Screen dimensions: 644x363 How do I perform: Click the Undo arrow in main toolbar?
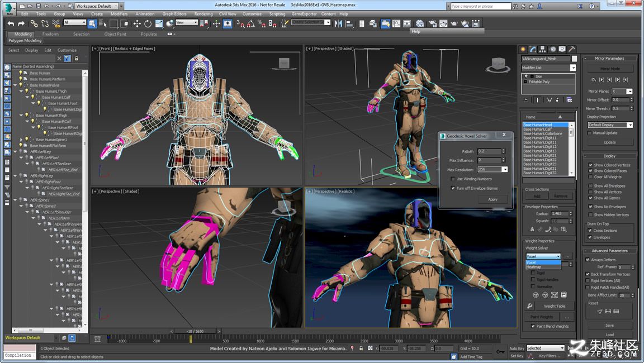tap(11, 24)
